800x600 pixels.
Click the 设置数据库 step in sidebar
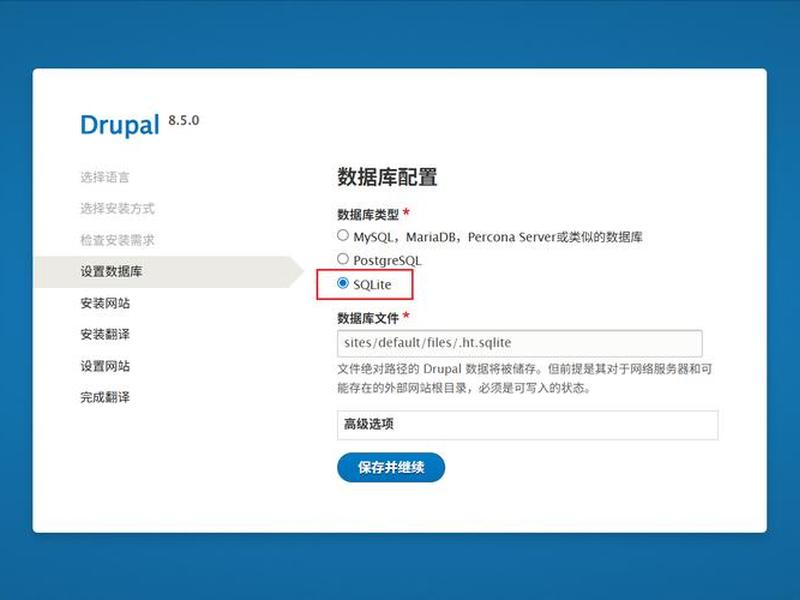coord(111,271)
